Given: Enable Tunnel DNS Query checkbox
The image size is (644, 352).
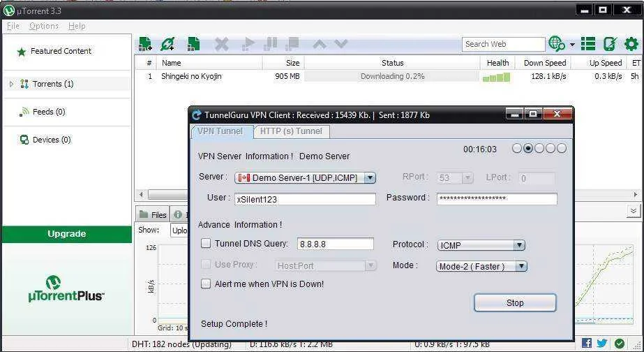Looking at the screenshot, I should (206, 243).
